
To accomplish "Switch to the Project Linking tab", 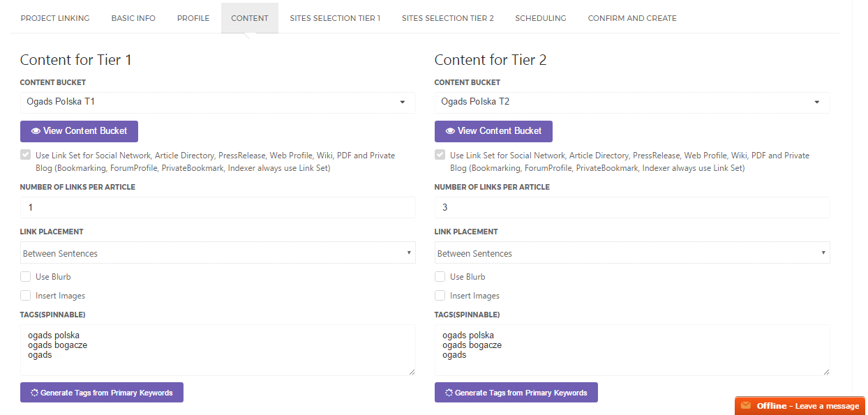I will 55,18.
